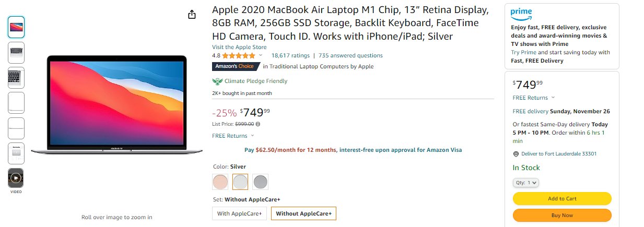This screenshot has height=227, width=644.
Task: Select With AppleCare+ option
Action: (240, 213)
